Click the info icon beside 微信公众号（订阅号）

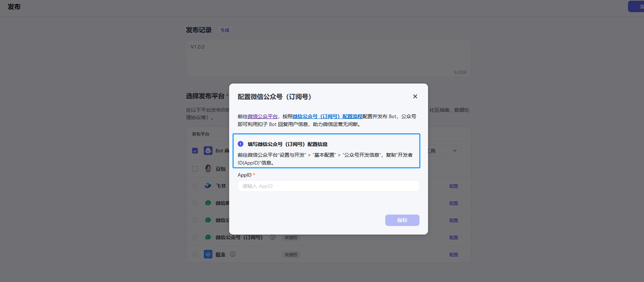point(273,237)
